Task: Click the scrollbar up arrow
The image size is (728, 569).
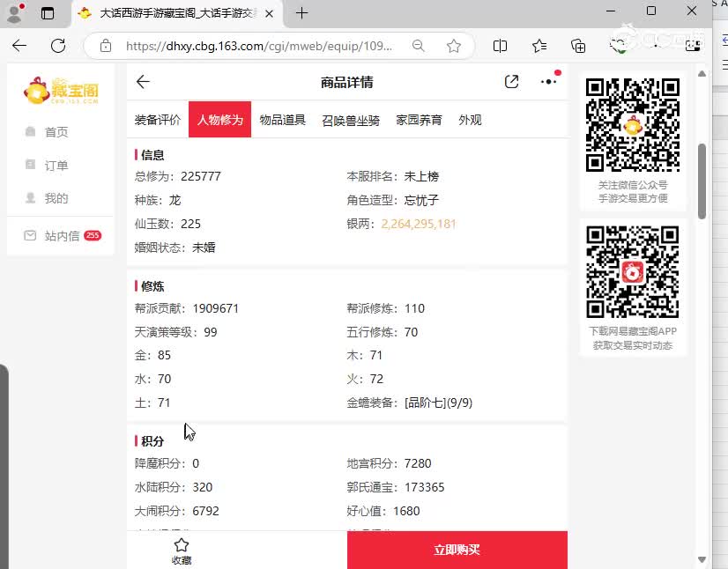Action: [x=702, y=73]
